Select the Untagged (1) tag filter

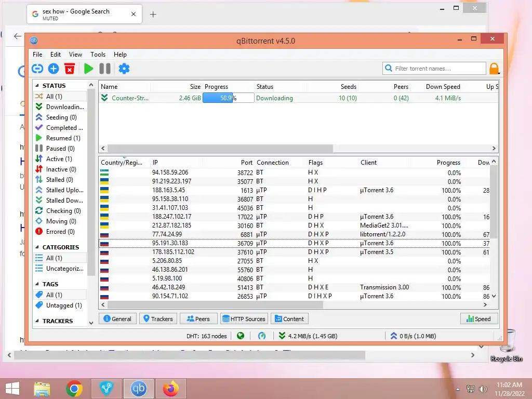pos(60,305)
